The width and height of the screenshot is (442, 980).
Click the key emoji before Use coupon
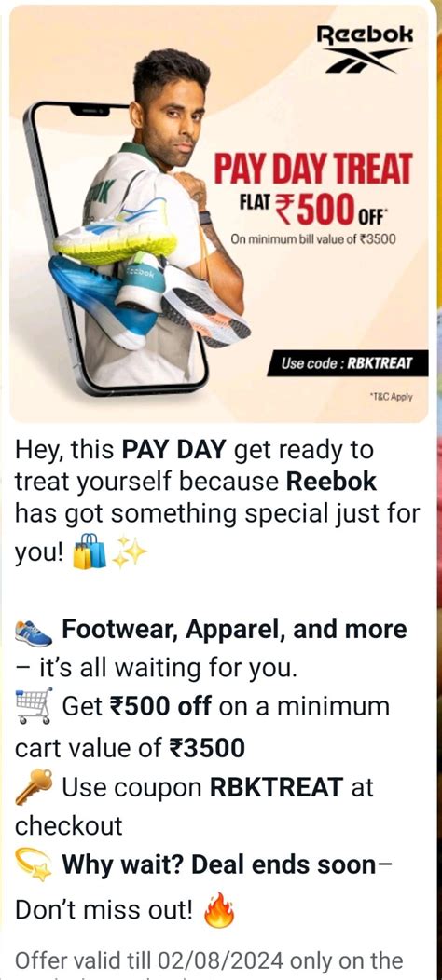pyautogui.click(x=34, y=787)
